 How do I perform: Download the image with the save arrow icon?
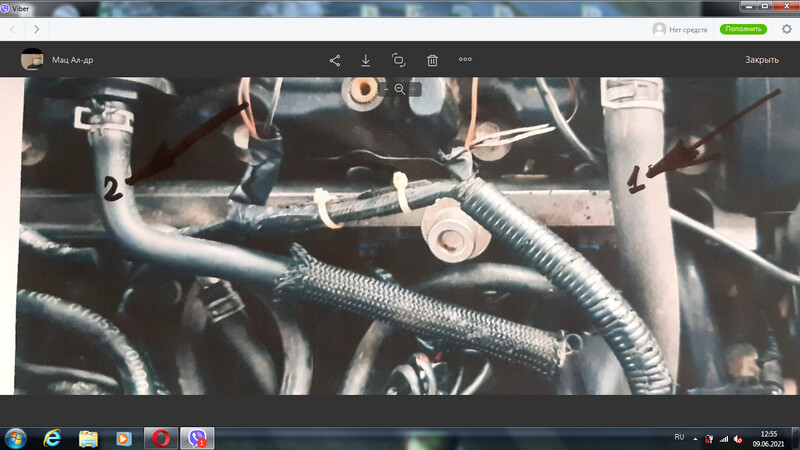pos(366,60)
